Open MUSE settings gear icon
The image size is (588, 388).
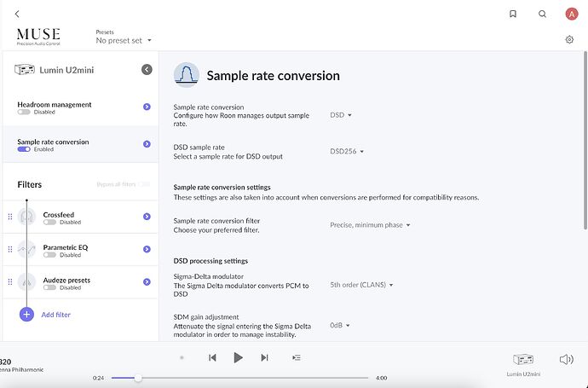coord(569,39)
